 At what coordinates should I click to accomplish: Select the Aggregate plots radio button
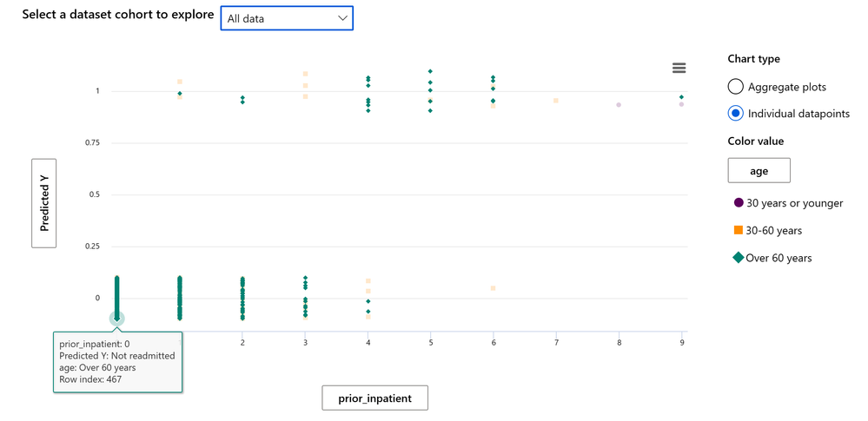(736, 87)
